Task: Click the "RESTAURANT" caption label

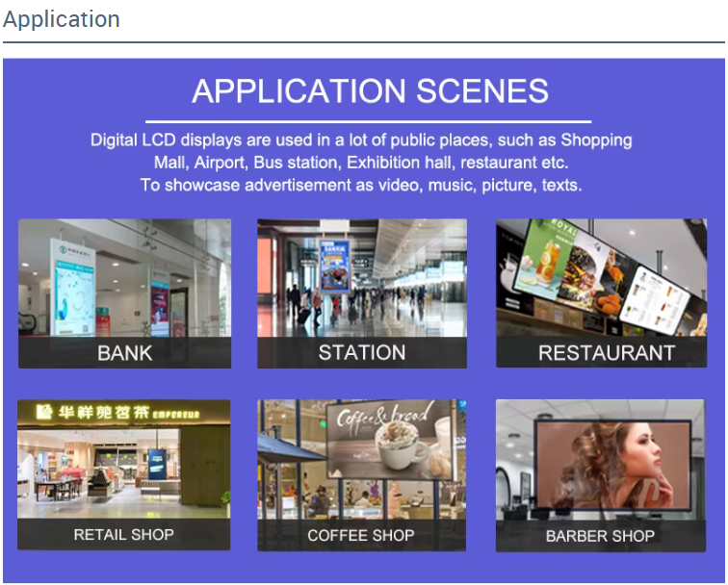Action: tap(607, 353)
